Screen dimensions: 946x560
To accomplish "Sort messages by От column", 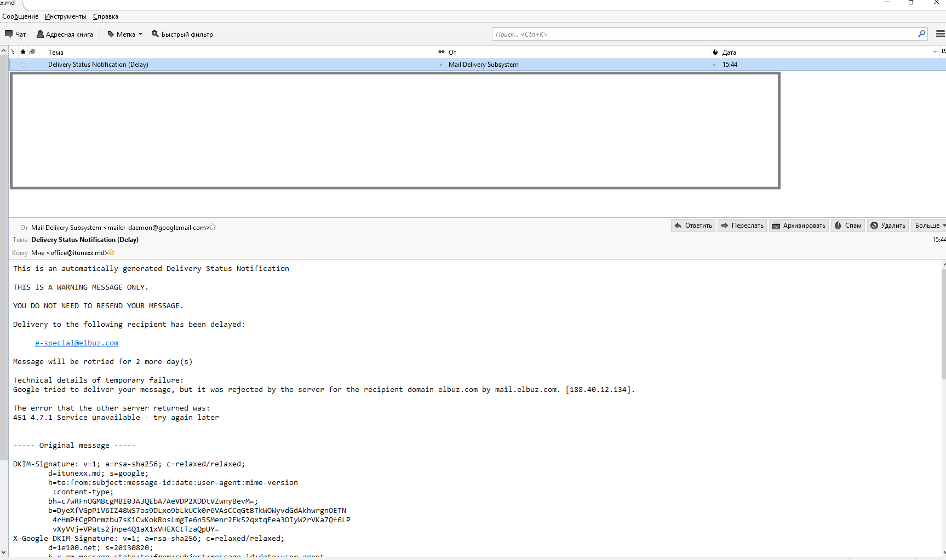I will [x=578, y=52].
